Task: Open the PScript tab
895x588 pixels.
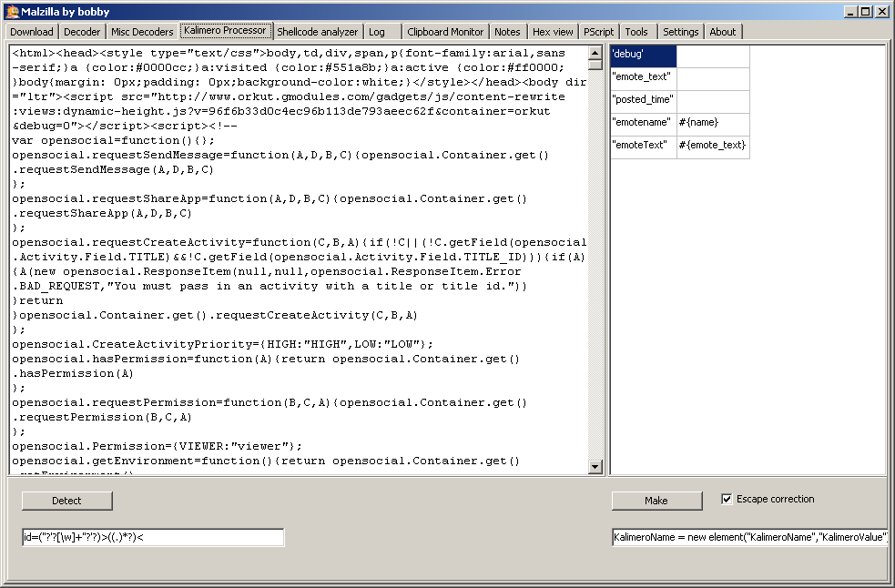Action: click(x=598, y=32)
